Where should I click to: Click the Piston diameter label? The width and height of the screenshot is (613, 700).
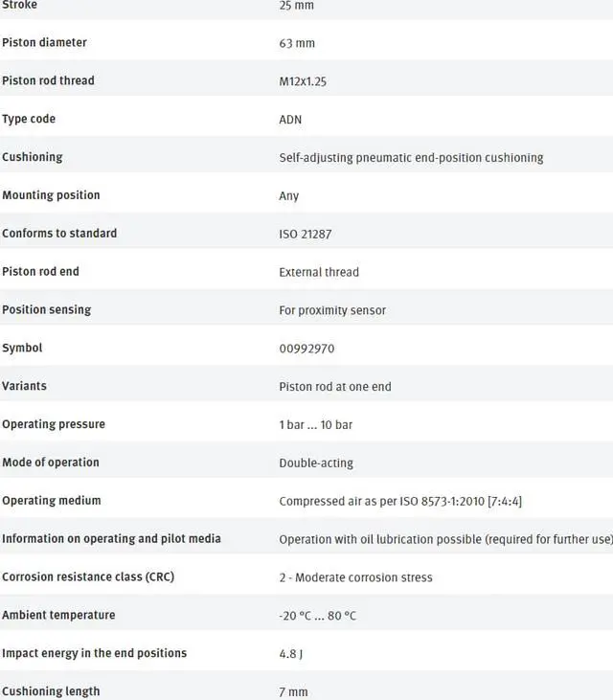[44, 42]
